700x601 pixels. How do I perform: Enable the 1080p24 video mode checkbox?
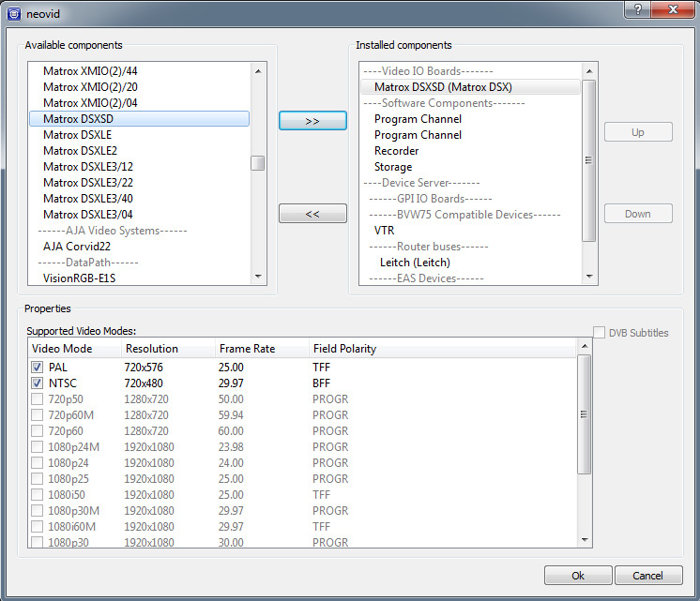coord(37,462)
